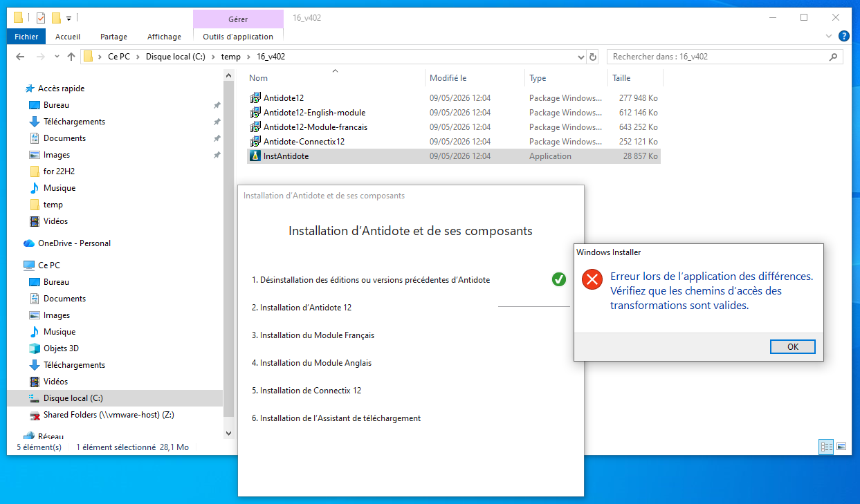
Task: Switch to large icons view in status bar
Action: (x=841, y=447)
